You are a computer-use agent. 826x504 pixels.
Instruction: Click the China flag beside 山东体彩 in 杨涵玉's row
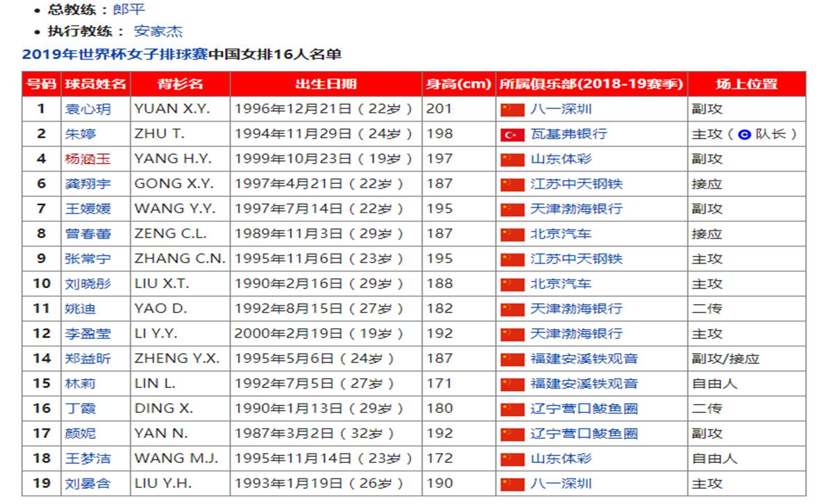(512, 160)
